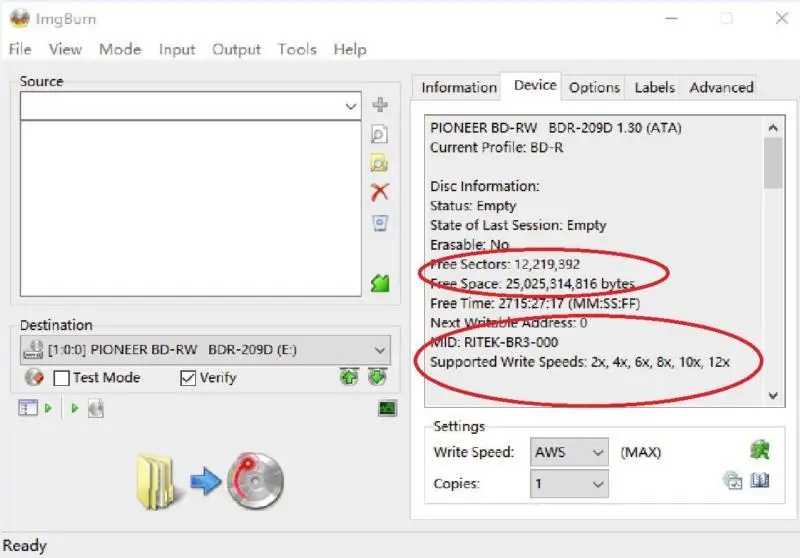The height and width of the screenshot is (558, 800).
Task: Enable the Test Mode checkbox
Action: coord(61,378)
